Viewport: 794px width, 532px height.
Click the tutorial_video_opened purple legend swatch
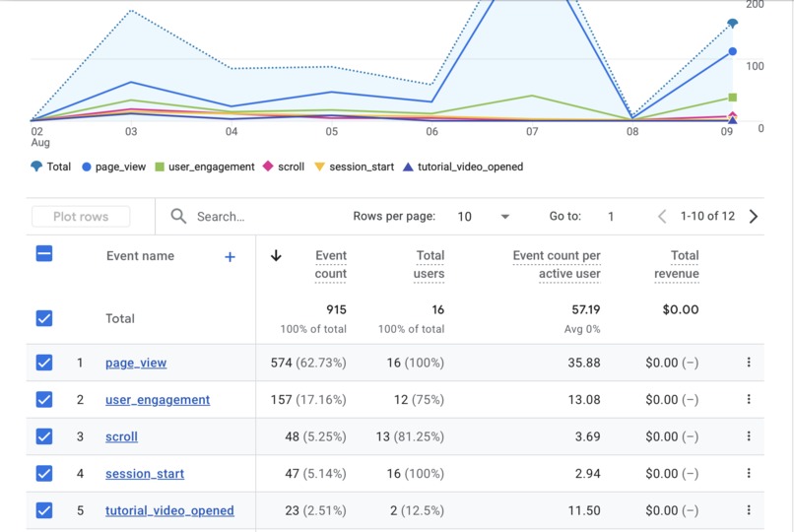pos(408,166)
